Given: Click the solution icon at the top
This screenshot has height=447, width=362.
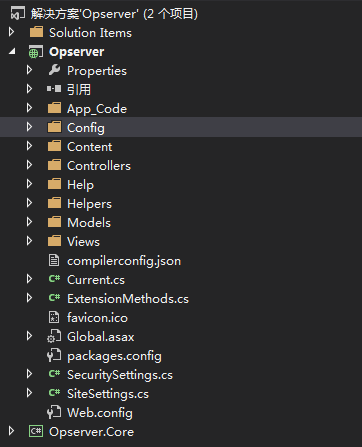Looking at the screenshot, I should pyautogui.click(x=18, y=14).
